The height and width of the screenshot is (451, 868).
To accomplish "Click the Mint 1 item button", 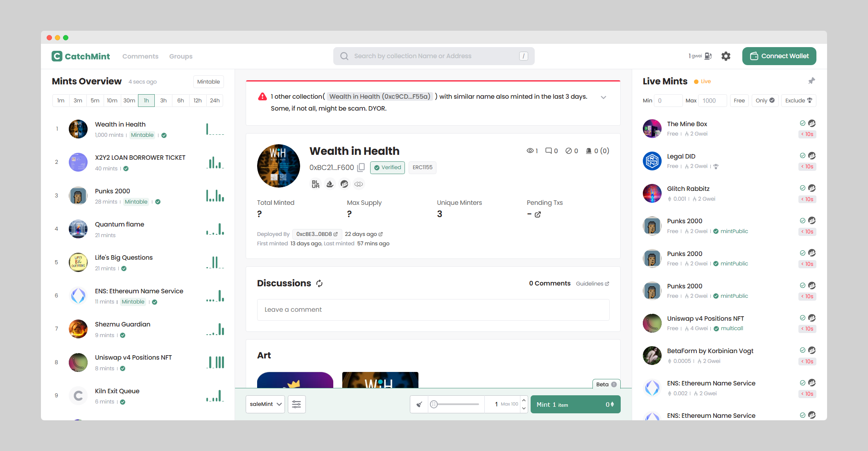I will [x=575, y=404].
